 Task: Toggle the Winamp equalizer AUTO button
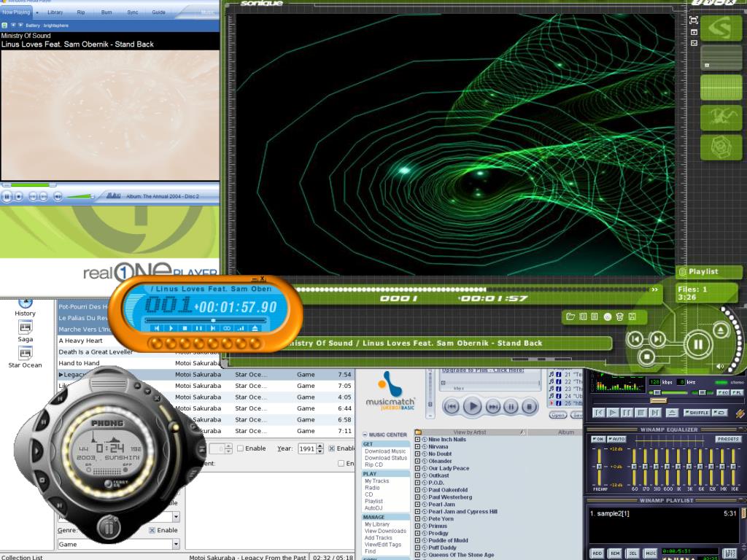click(616, 439)
